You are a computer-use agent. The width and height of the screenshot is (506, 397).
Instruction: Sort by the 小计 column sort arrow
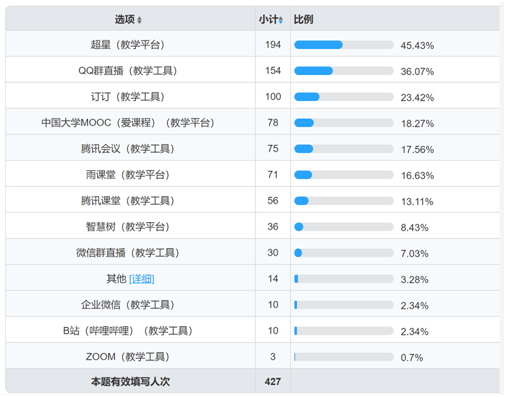[x=281, y=20]
